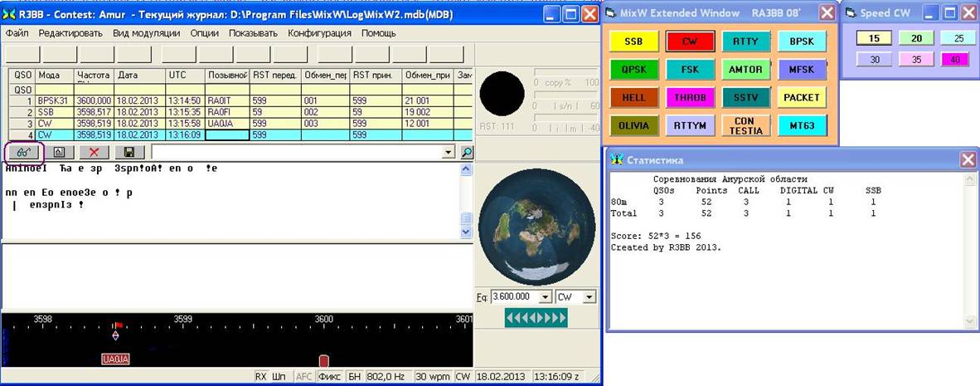Open the CW mode dropdown near globe
This screenshot has height=386, width=980.
tap(589, 296)
